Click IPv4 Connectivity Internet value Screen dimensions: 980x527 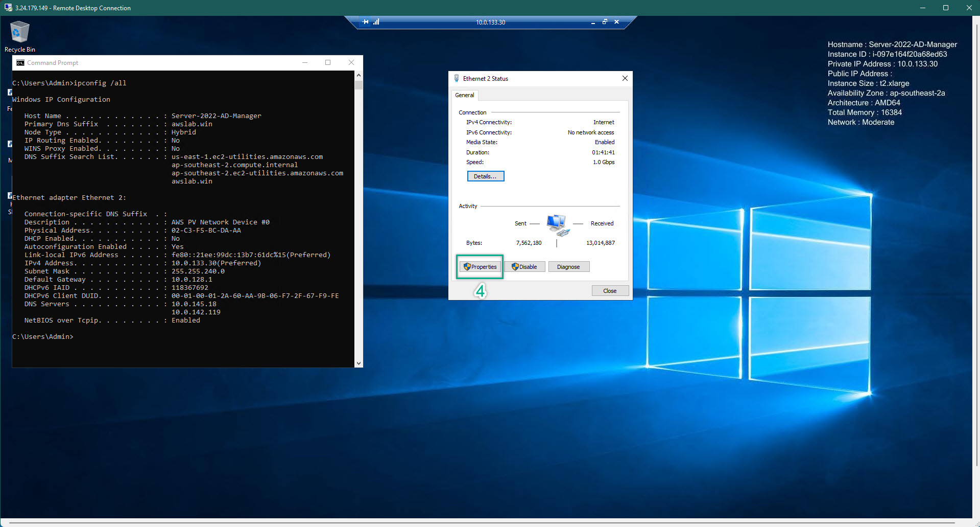pos(604,122)
